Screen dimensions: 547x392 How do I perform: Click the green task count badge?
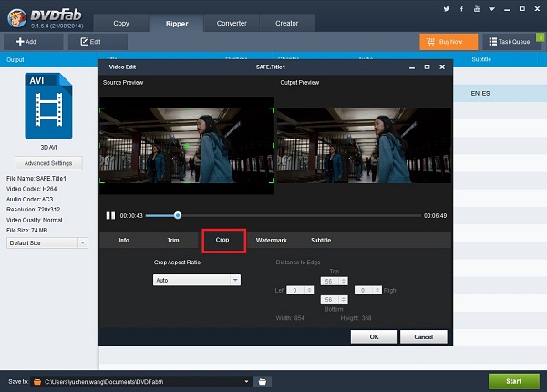(541, 37)
